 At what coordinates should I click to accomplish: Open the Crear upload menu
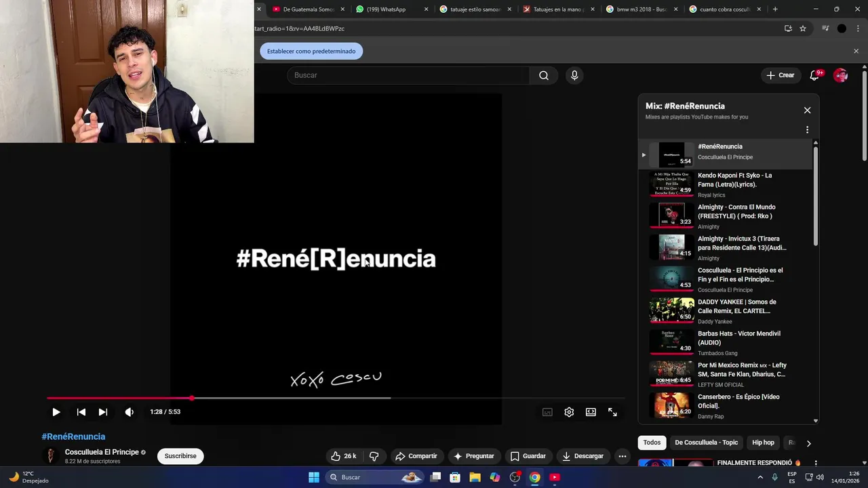tap(781, 75)
